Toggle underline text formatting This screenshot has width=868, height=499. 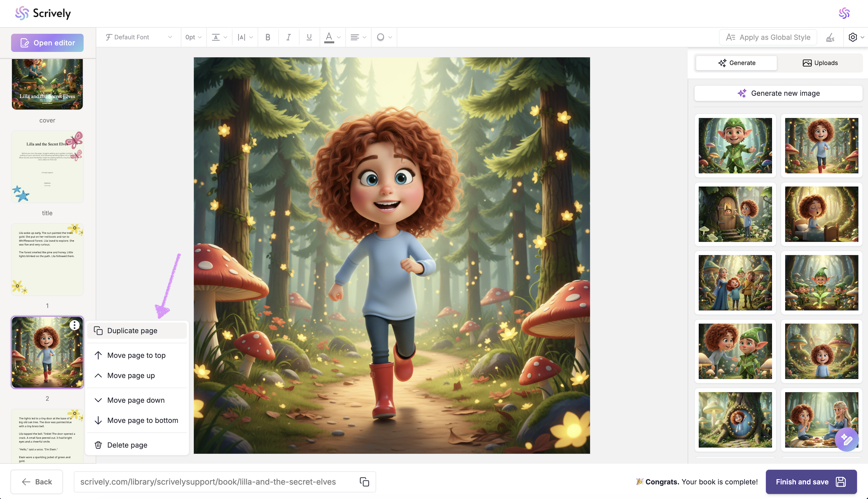click(309, 37)
